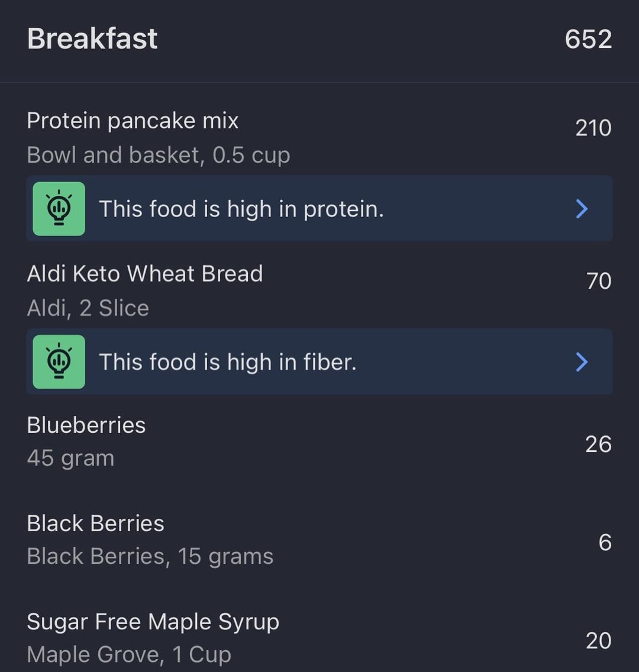Tap the 'Maple Grove, 1 Cup' serving text
Viewport: 639px width, 672px height.
point(129,655)
